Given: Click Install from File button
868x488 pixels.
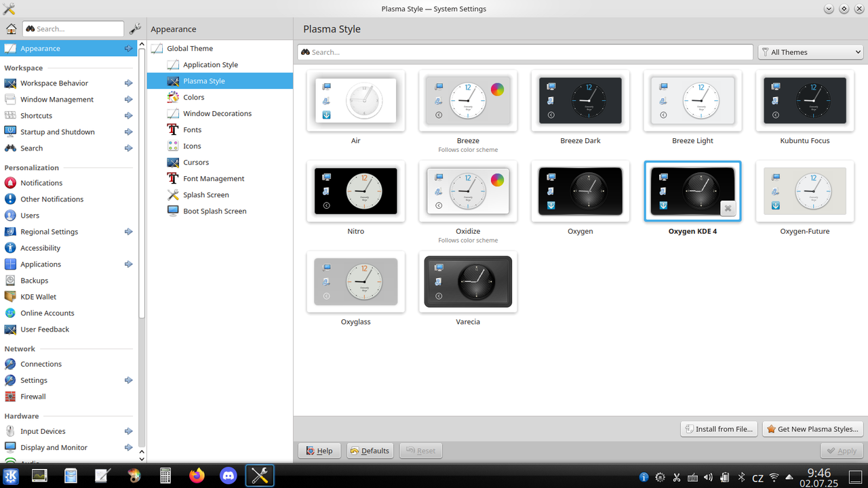Looking at the screenshot, I should click(x=719, y=429).
